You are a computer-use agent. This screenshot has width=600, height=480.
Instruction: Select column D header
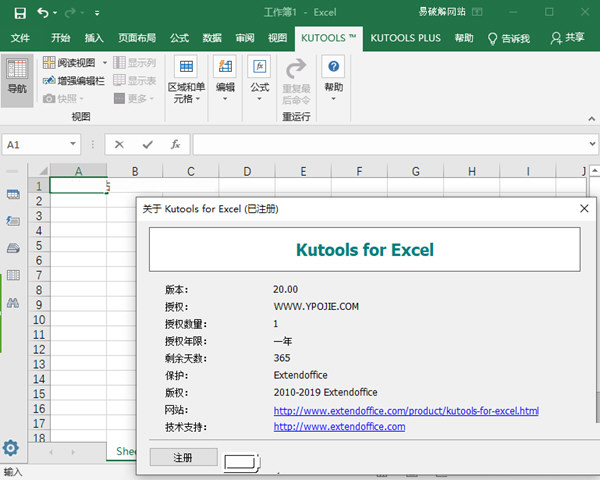pos(247,171)
